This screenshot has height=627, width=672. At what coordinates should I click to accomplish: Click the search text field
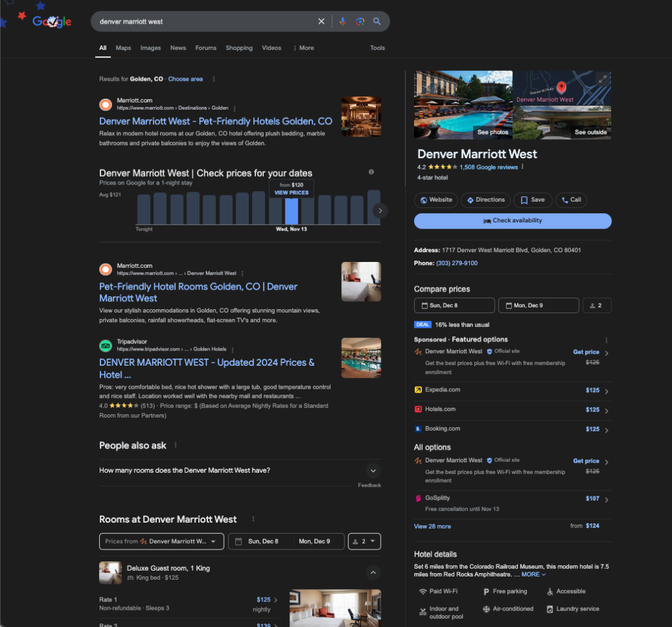tap(205, 22)
